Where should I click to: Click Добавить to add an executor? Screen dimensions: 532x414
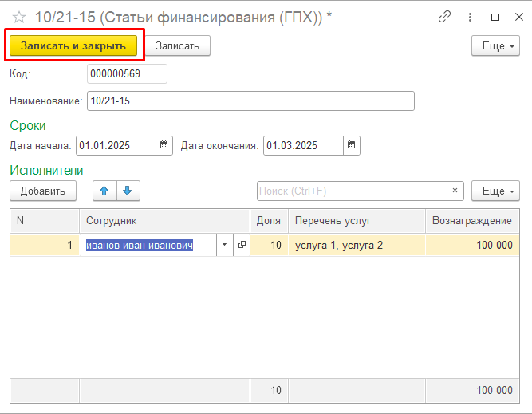42,191
